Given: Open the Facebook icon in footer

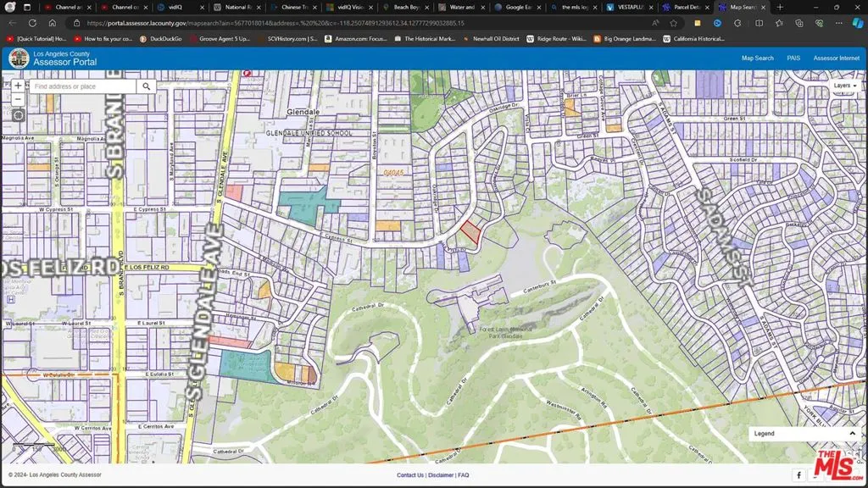Looking at the screenshot, I should (x=798, y=475).
